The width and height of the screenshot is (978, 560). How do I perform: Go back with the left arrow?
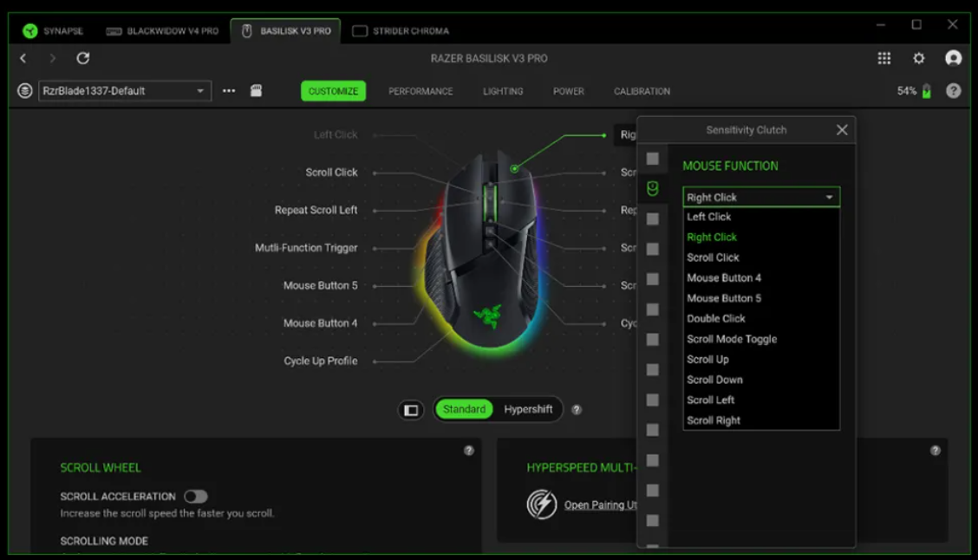[x=23, y=58]
